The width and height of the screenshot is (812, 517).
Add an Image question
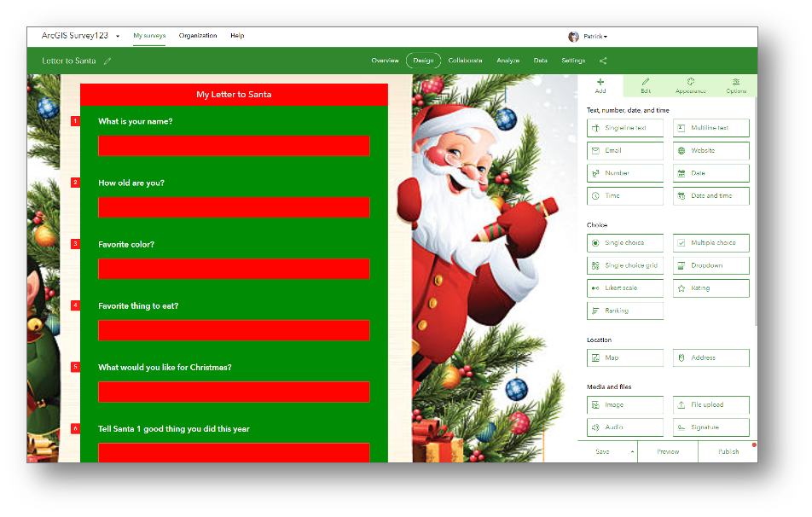click(625, 405)
